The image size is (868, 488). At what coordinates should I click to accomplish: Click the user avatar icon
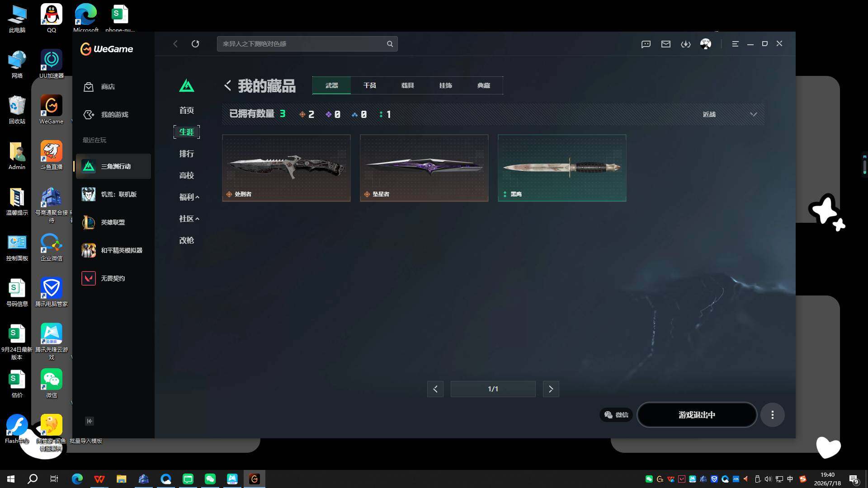pyautogui.click(x=706, y=44)
